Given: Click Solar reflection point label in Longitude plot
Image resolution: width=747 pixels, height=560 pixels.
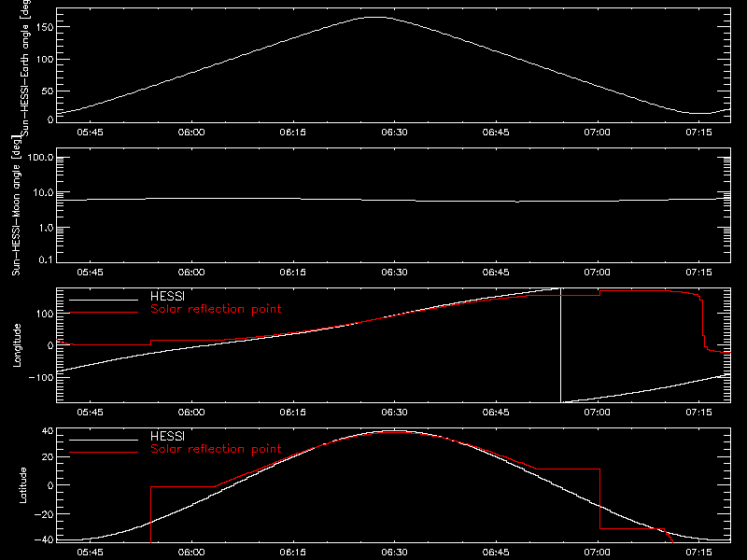Looking at the screenshot, I should click(216, 309).
